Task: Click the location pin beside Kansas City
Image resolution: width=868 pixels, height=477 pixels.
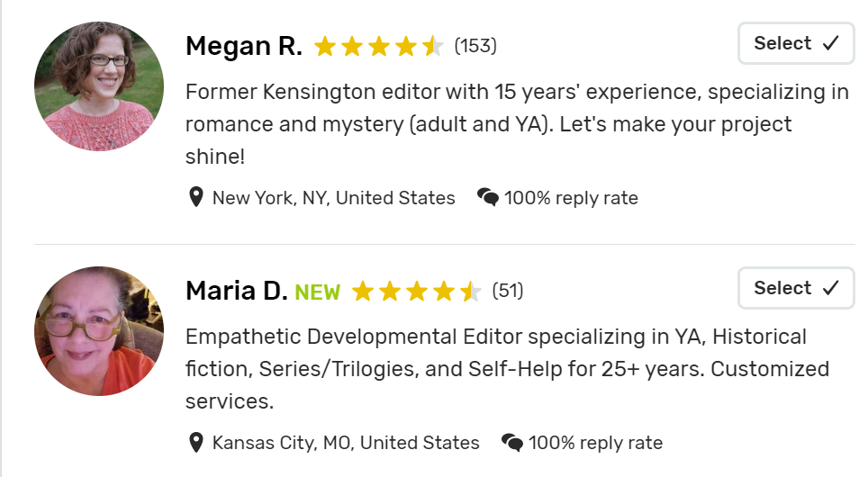Action: (x=196, y=442)
